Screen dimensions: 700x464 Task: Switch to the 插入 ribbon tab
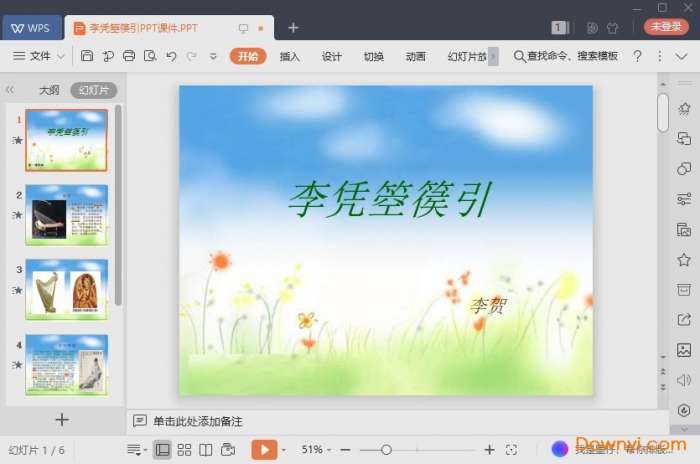point(290,56)
